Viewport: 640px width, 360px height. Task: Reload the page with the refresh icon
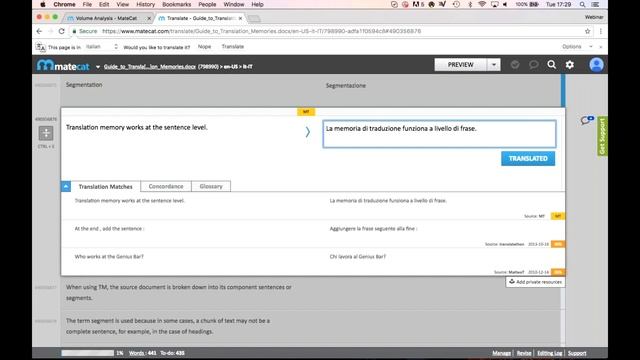tap(62, 31)
